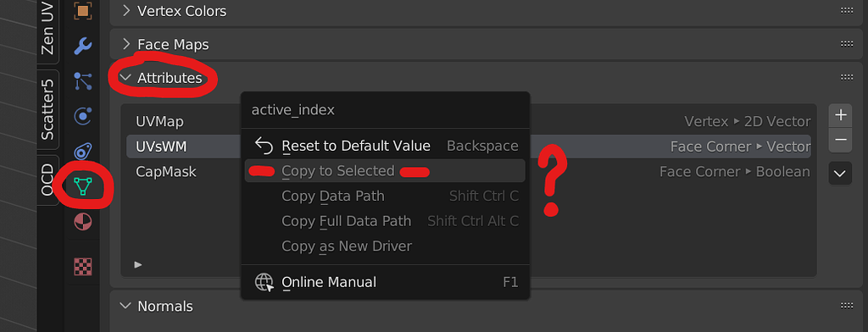The image size is (868, 332).
Task: Choose Copy as New Driver entry
Action: point(386,246)
